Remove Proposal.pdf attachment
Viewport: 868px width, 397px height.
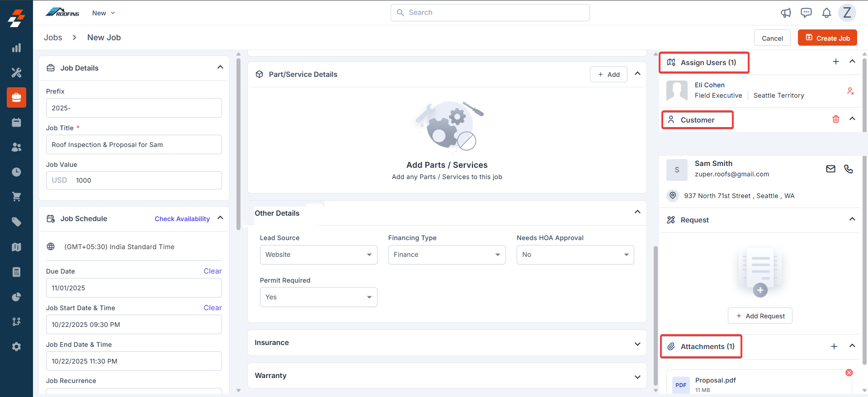(x=849, y=373)
